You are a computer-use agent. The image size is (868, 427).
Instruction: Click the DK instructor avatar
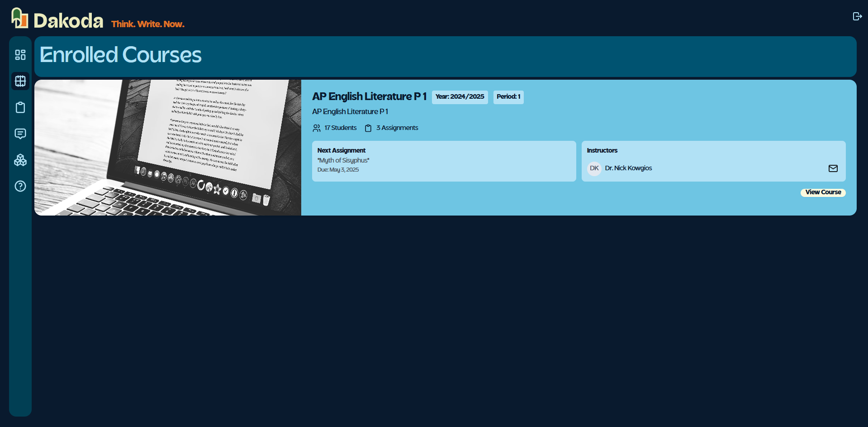coord(594,168)
